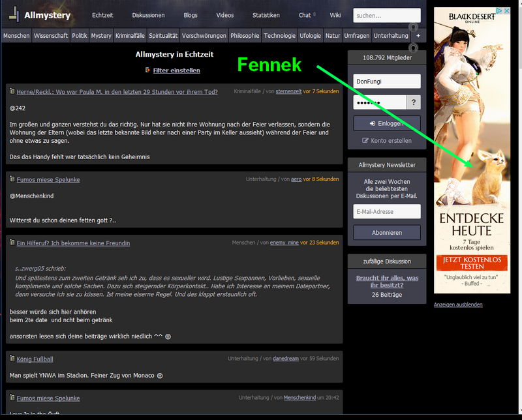Open the Filter einstellen link
The width and height of the screenshot is (522, 420).
click(x=176, y=70)
